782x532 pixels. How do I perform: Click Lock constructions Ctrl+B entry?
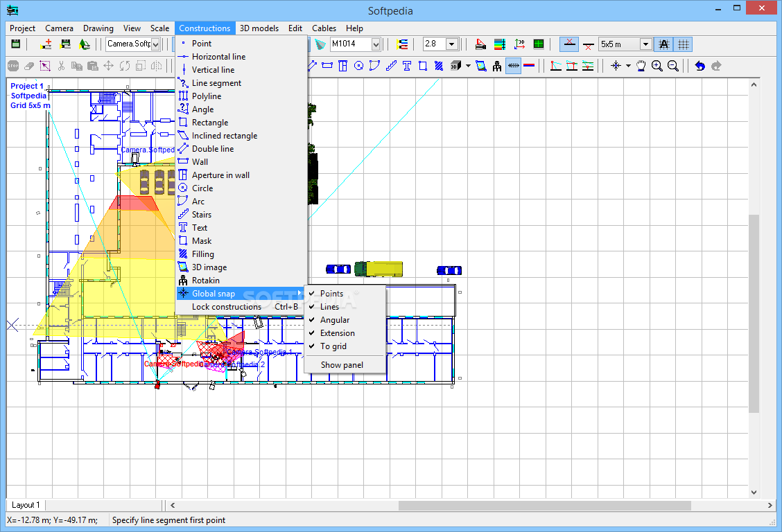point(241,307)
